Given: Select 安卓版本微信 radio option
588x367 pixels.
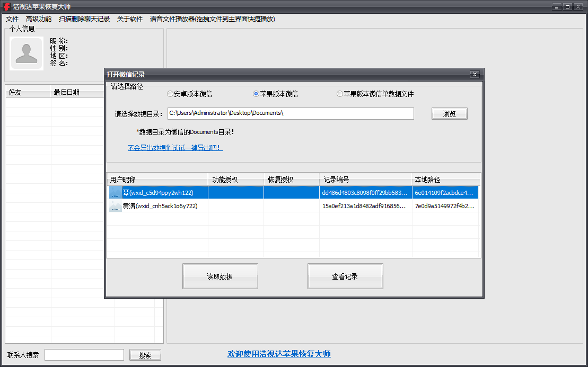Looking at the screenshot, I should click(x=190, y=94).
